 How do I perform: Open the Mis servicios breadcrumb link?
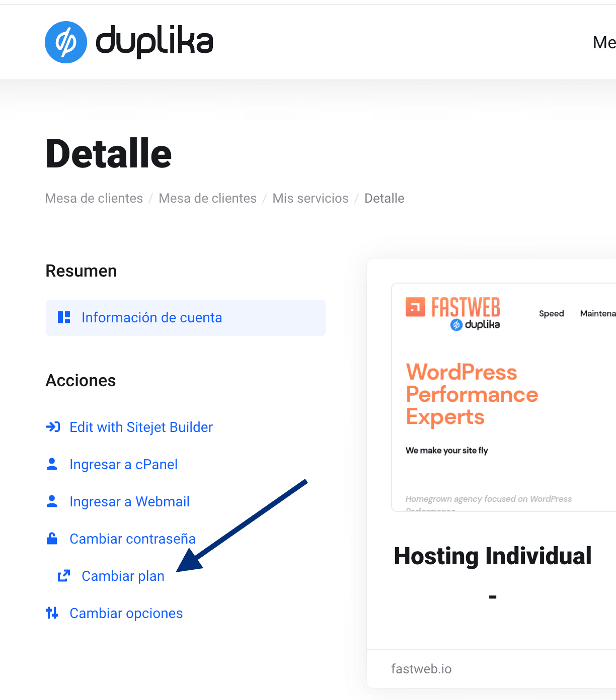311,198
